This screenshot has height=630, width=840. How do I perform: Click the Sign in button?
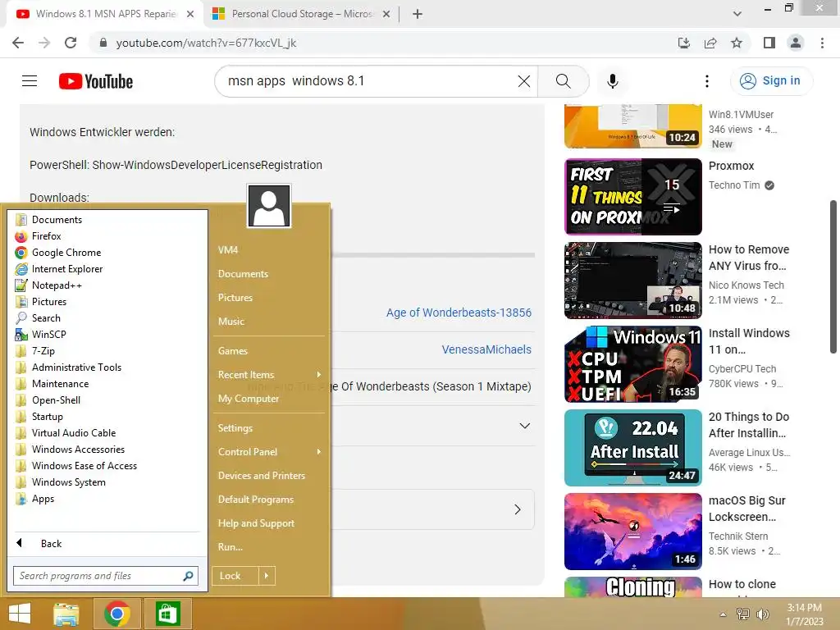771,81
